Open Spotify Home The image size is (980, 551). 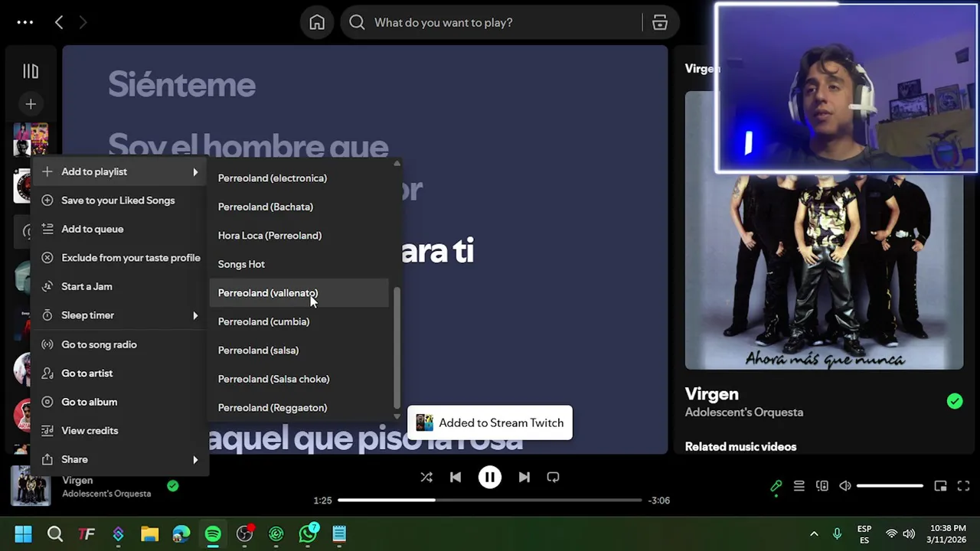317,22
